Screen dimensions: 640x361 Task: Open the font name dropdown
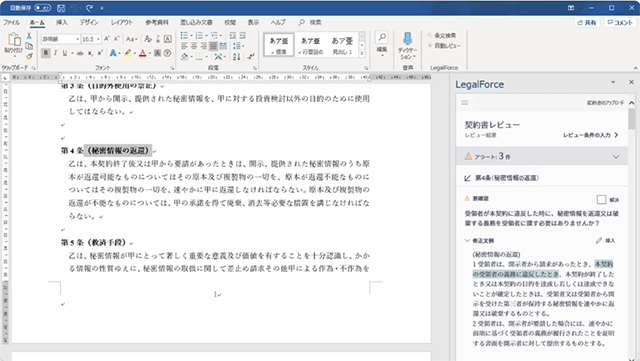[77, 39]
